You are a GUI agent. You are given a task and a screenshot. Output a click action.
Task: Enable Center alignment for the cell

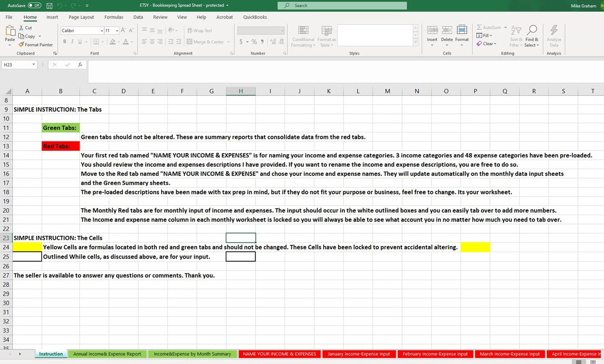[151, 42]
